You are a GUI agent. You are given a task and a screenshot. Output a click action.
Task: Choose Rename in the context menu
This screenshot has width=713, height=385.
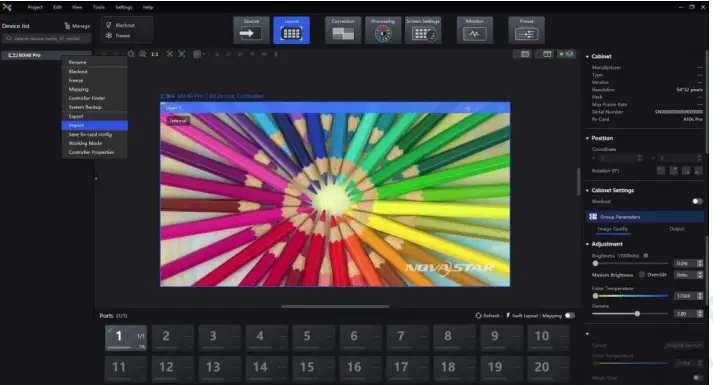tap(95, 62)
